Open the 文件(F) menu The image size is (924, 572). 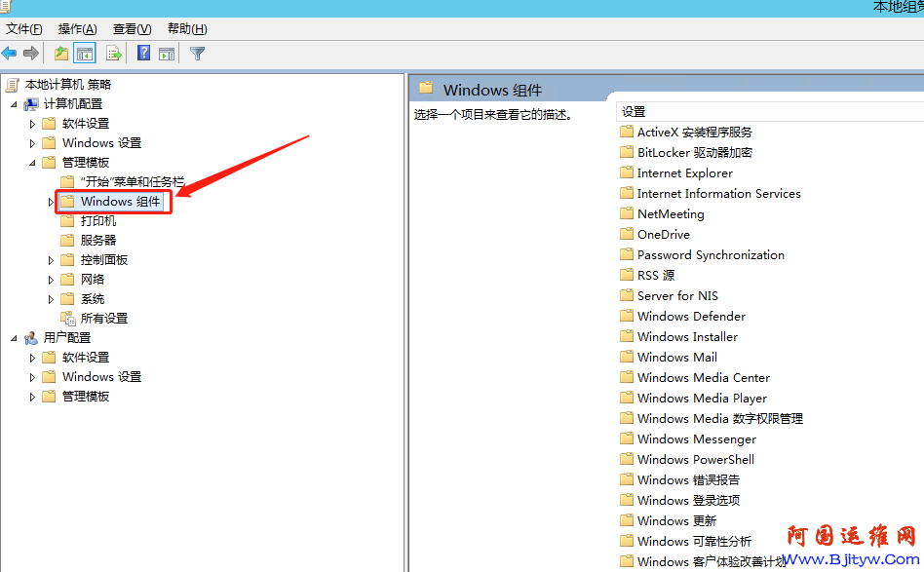[24, 29]
